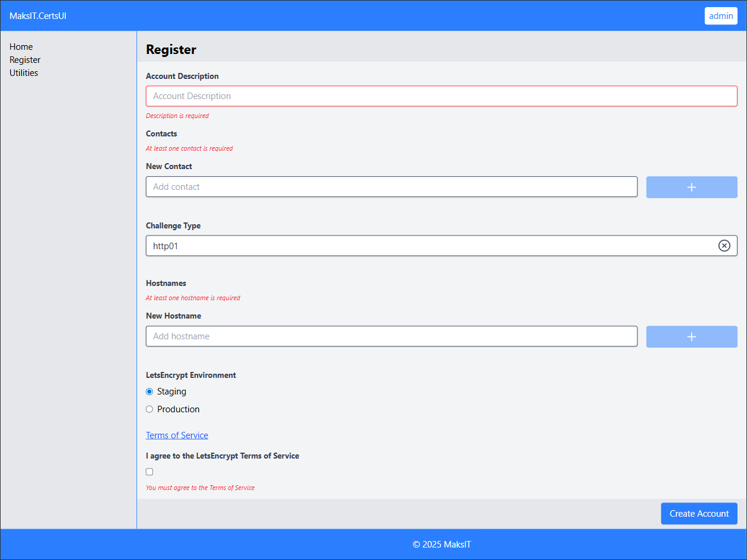The height and width of the screenshot is (560, 747).
Task: Click the Add contact text field
Action: (x=392, y=186)
